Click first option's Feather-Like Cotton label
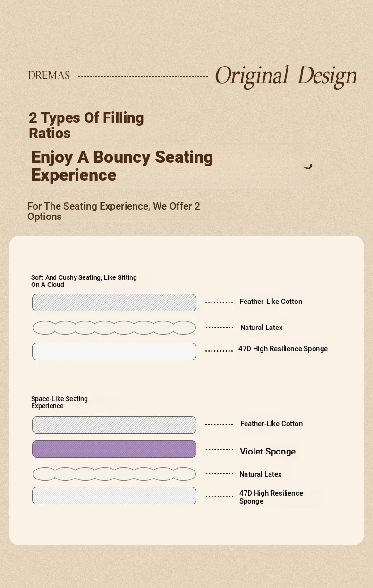 [x=271, y=302]
